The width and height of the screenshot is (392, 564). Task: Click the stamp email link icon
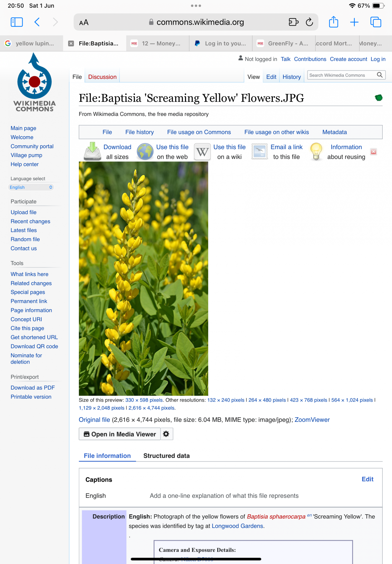(259, 152)
